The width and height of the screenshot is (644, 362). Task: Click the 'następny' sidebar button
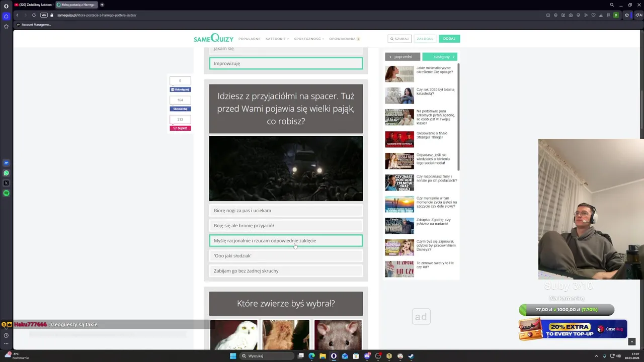[x=440, y=57]
